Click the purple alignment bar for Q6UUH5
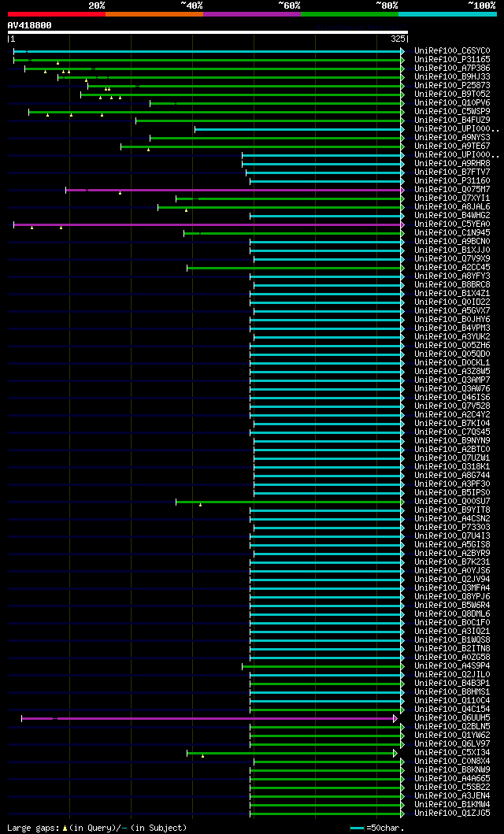The height and width of the screenshot is (834, 504). click(207, 718)
